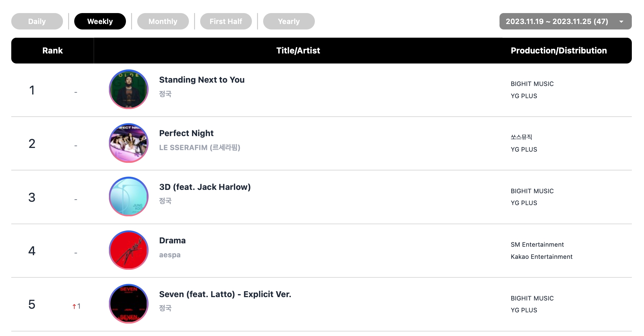This screenshot has height=336, width=644.
Task: Open the 3D (feat. Jack Harlow) title
Action: (x=205, y=187)
